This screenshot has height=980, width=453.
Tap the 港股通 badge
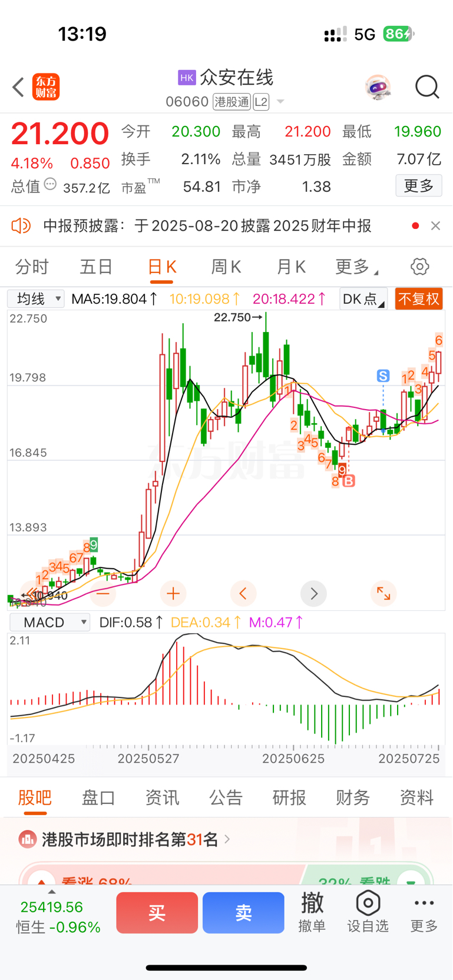232,102
